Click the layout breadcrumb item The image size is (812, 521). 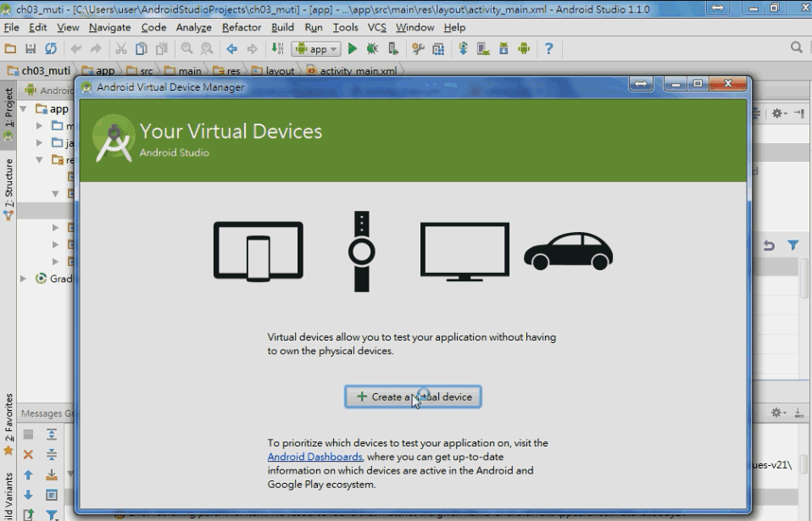[x=274, y=70]
